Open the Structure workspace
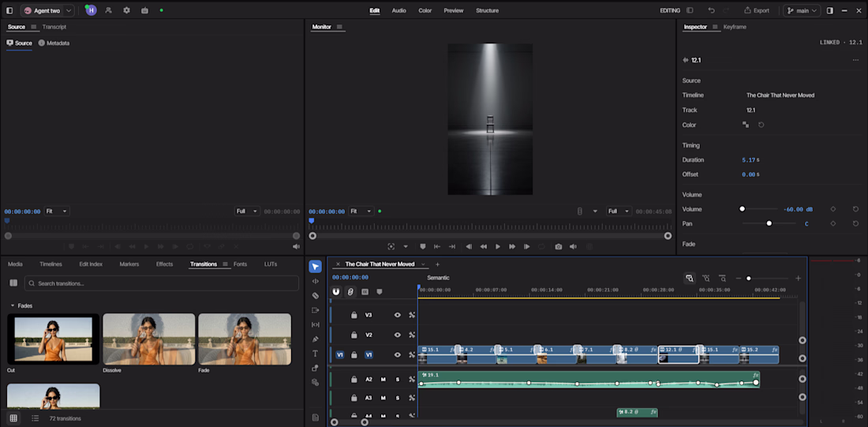This screenshot has width=868, height=427. coord(487,10)
